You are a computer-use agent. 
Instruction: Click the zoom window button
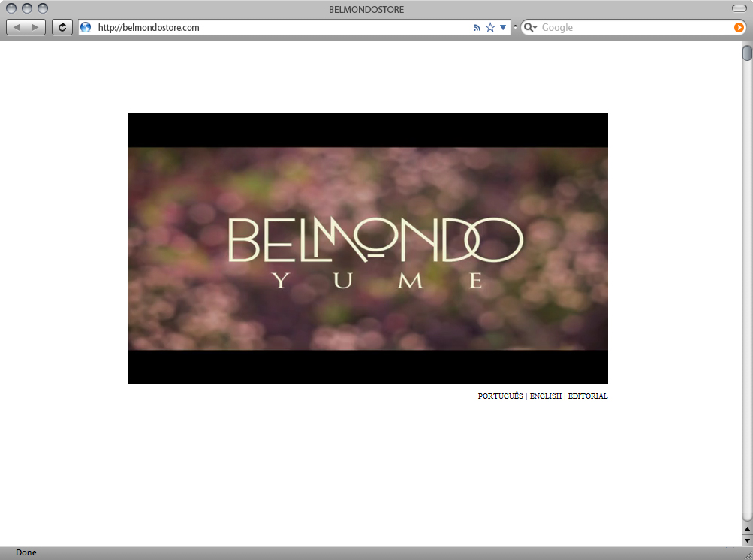(43, 8)
